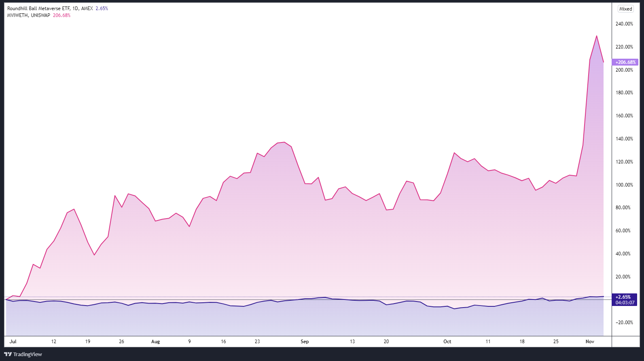The image size is (644, 361).
Task: Click the 60.00% scale label
Action: click(x=623, y=231)
